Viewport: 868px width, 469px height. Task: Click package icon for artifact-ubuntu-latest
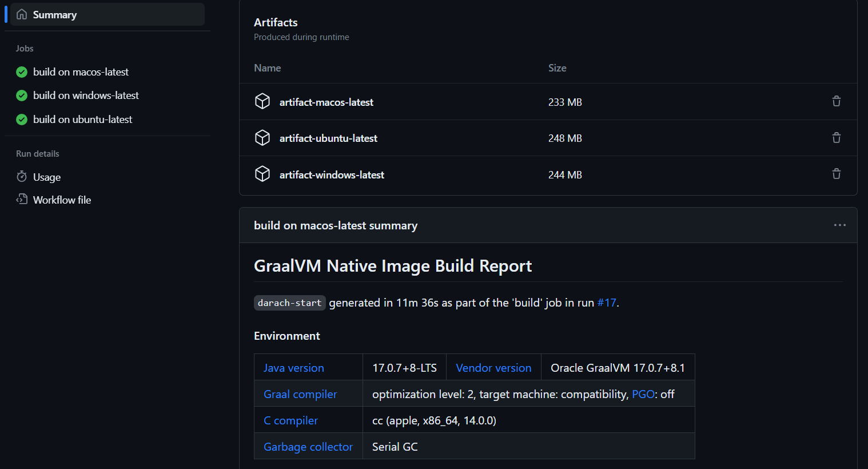click(x=262, y=138)
